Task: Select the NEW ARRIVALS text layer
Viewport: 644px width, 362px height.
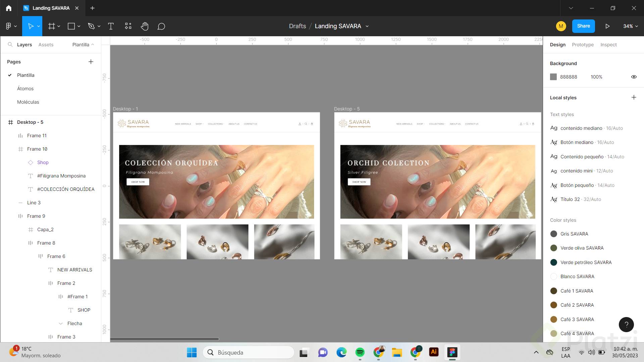Action: coord(75,270)
